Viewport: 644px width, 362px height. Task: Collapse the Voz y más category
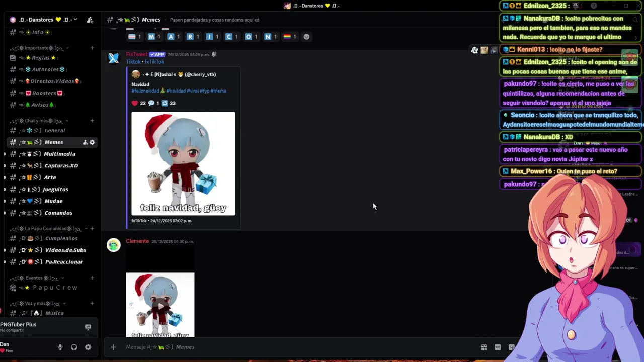(x=39, y=304)
